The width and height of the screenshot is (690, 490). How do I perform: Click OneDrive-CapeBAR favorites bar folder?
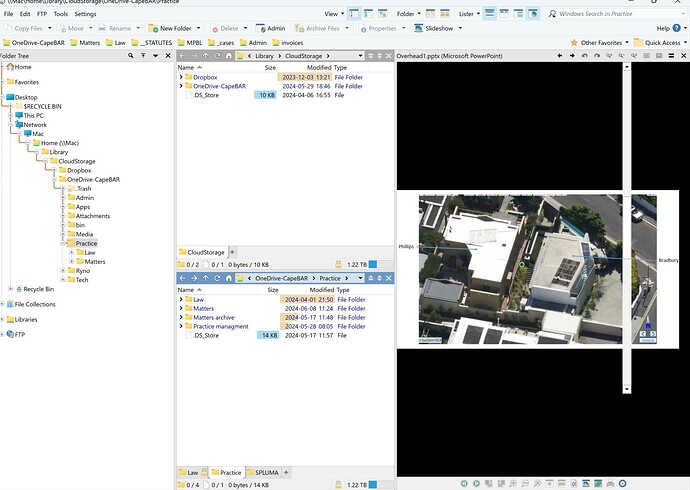pos(34,43)
